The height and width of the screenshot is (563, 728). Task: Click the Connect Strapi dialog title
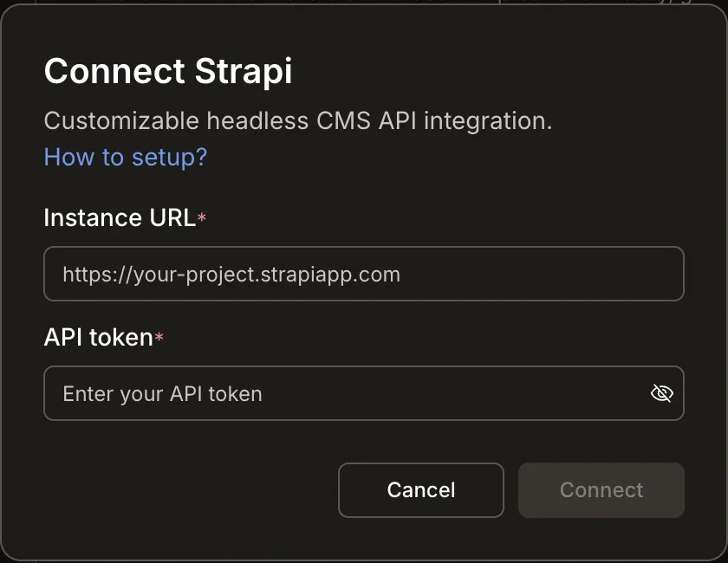(168, 72)
